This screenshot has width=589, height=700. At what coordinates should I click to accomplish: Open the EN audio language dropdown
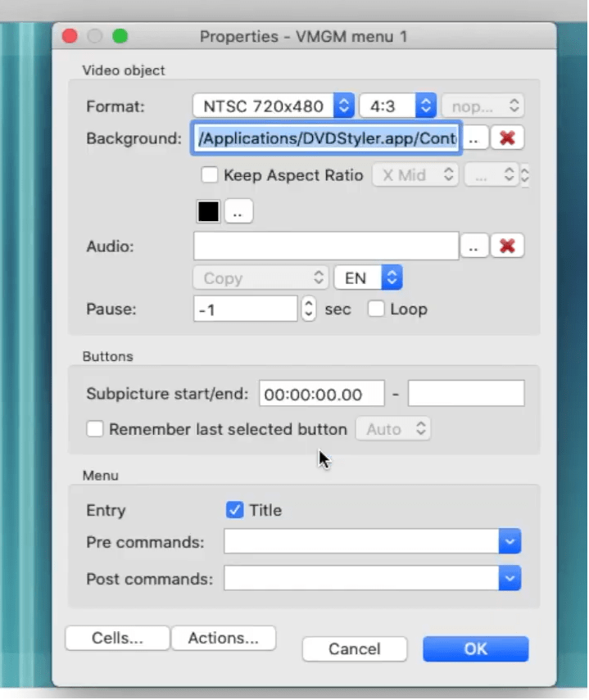pyautogui.click(x=368, y=278)
